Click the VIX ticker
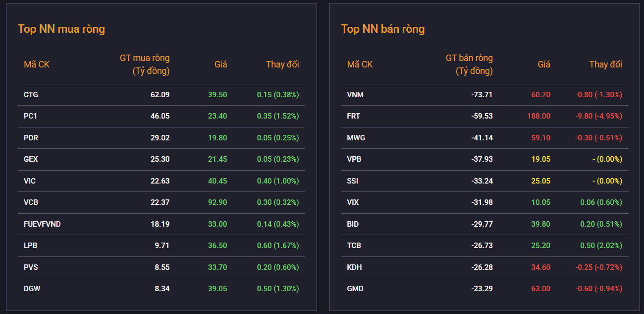This screenshot has width=644, height=314. (x=354, y=202)
